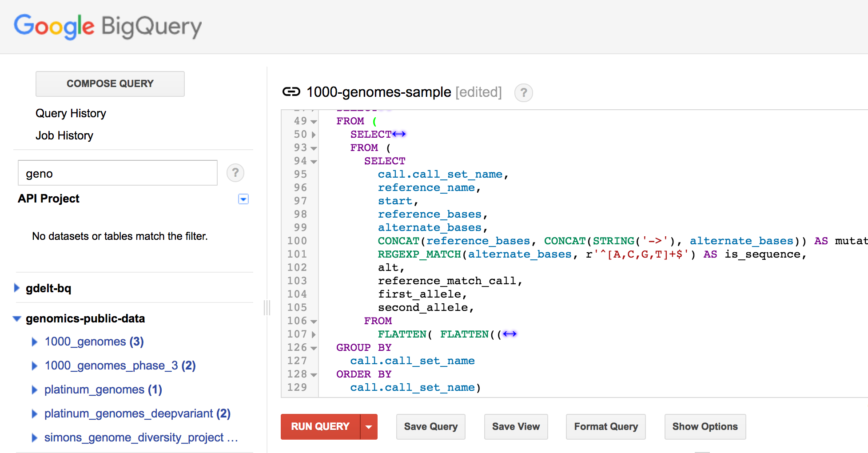Place cursor on reference_match_call line
Screen dimensions: 868x453
point(447,281)
